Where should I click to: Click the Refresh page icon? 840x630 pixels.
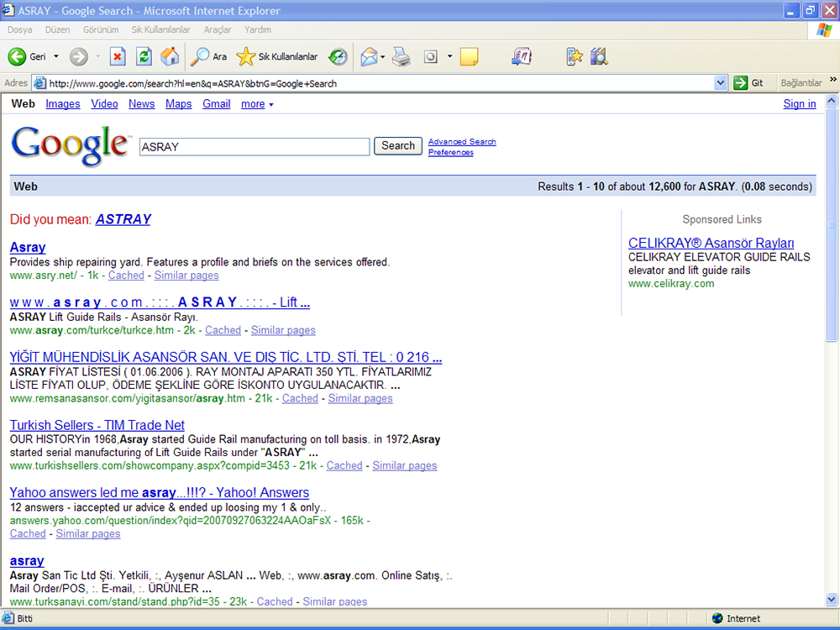coord(144,56)
